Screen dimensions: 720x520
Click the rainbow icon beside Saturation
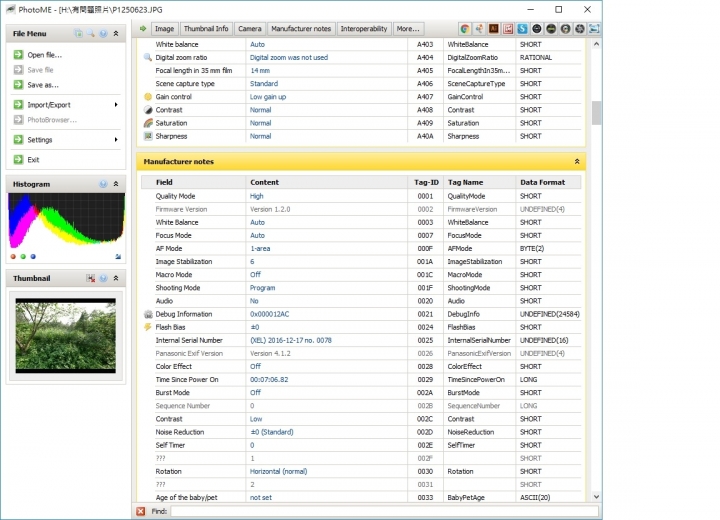148,123
